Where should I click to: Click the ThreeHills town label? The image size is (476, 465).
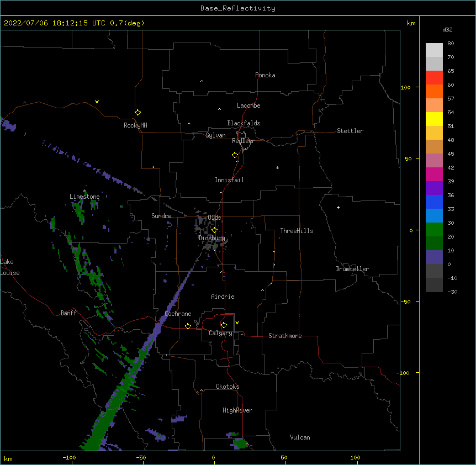(x=297, y=231)
